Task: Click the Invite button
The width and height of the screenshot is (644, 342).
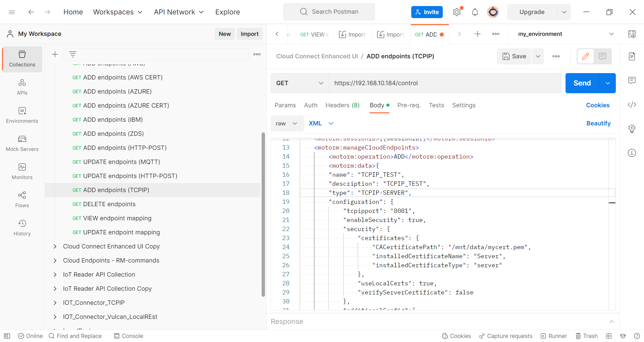Action: tap(427, 12)
